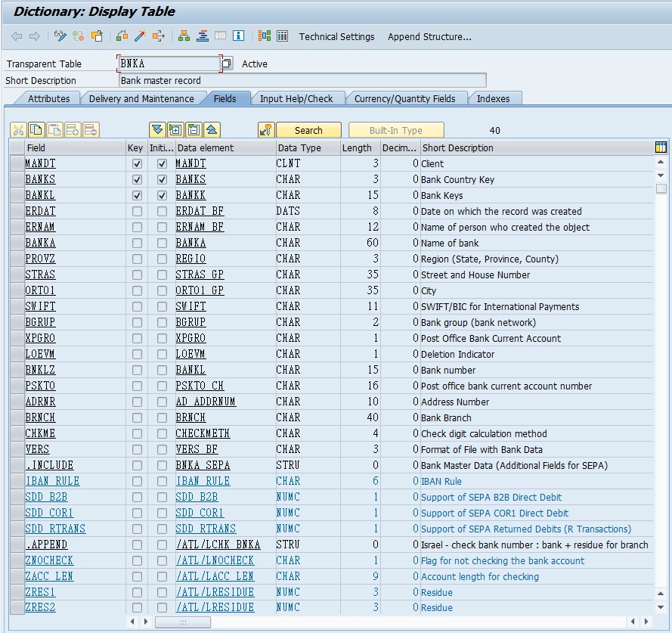Click the horizontal scrollbar thumb below table
Image resolution: width=672 pixels, height=633 pixels.
(183, 622)
